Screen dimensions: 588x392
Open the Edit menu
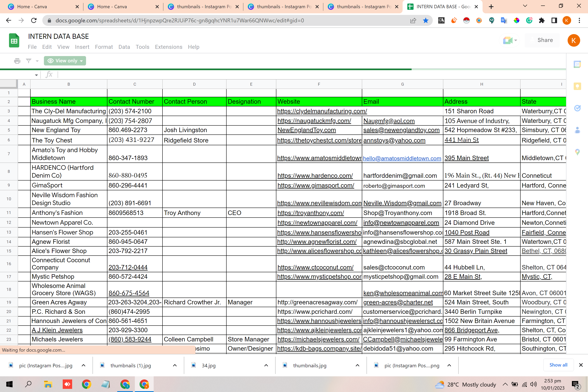coord(47,47)
